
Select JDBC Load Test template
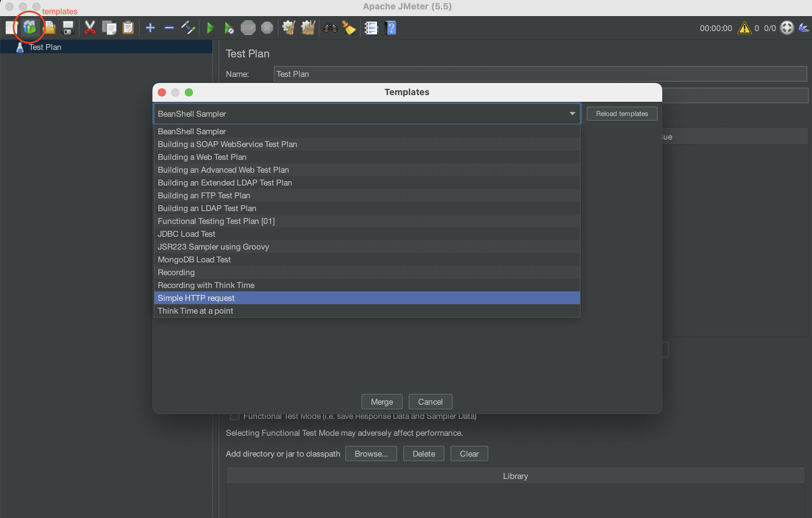367,234
